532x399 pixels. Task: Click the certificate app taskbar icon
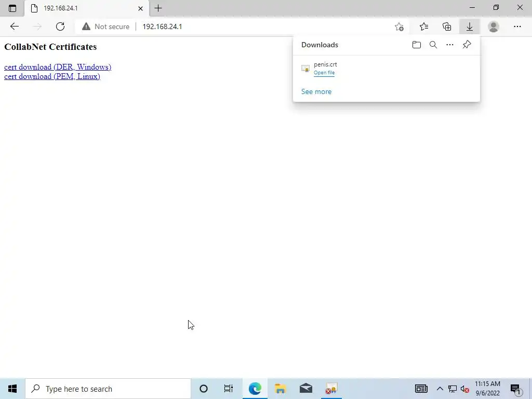pyautogui.click(x=331, y=389)
